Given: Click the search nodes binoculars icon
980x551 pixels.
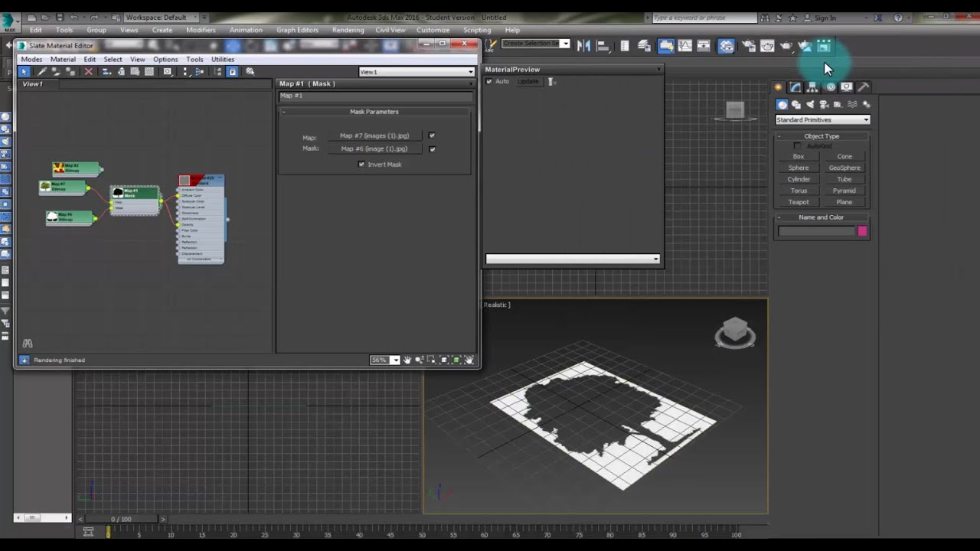Looking at the screenshot, I should (x=28, y=344).
